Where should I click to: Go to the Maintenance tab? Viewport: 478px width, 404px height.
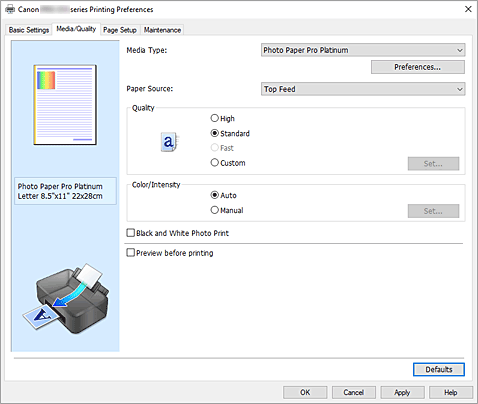point(162,30)
